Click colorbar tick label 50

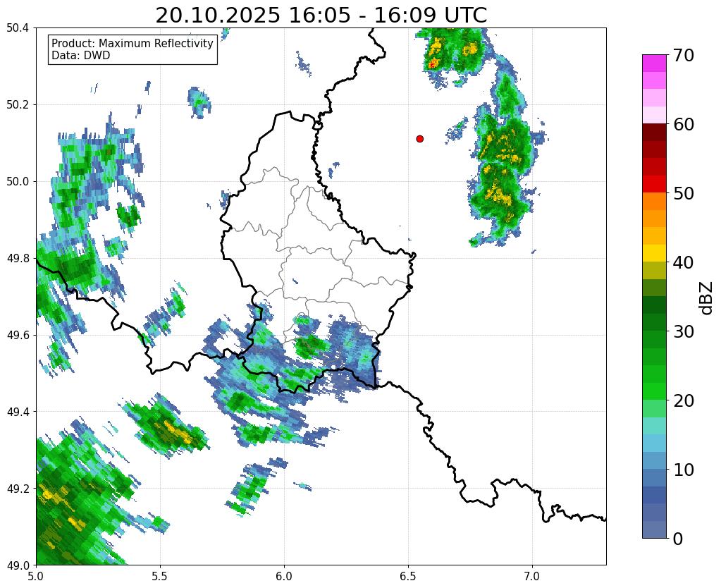[683, 193]
